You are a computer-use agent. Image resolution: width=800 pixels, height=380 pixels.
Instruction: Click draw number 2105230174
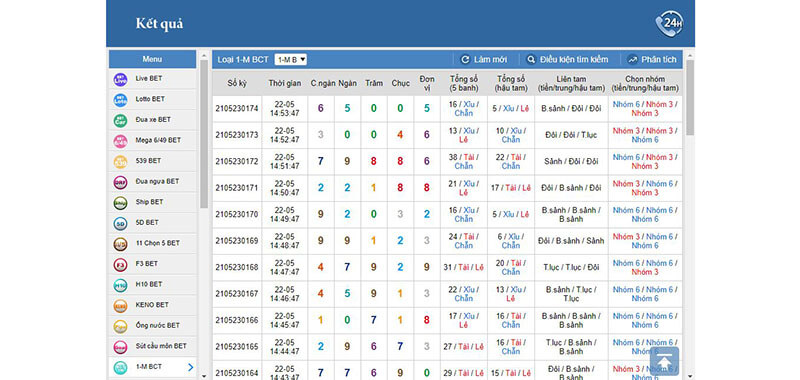(x=237, y=109)
